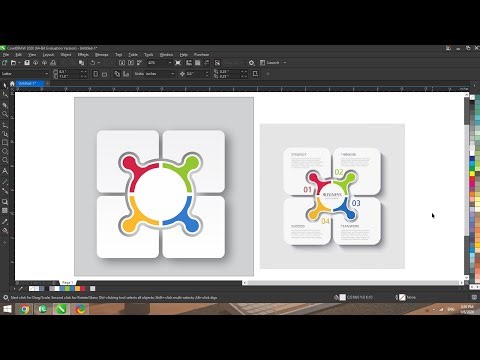Open the Layout menu
Screen dimensions: 480x360
pyautogui.click(x=48, y=55)
